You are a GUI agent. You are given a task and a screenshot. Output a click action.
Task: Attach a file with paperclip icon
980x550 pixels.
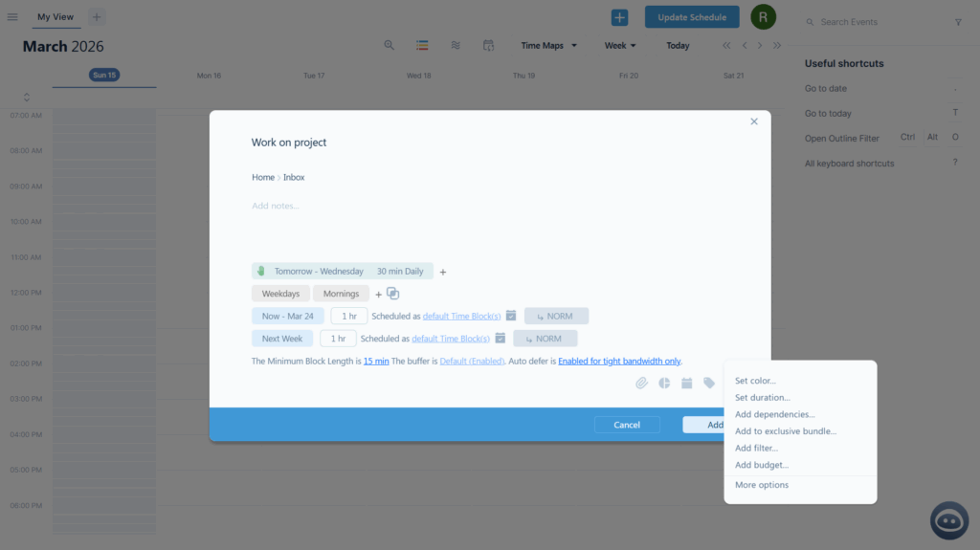(x=641, y=384)
